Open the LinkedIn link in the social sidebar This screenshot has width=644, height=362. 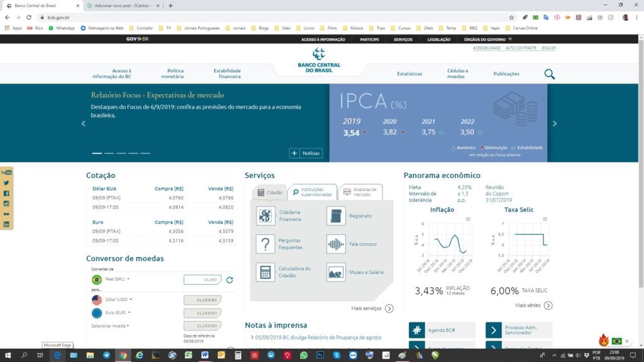(6, 224)
